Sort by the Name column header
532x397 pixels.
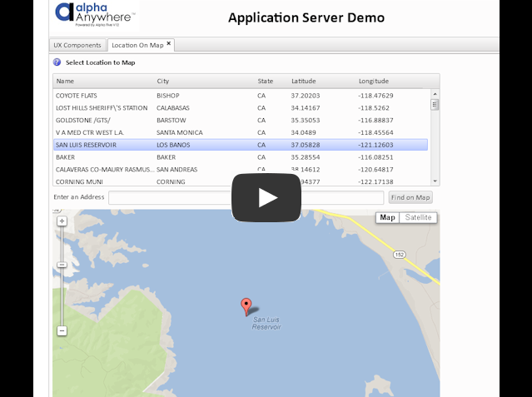pyautogui.click(x=65, y=81)
